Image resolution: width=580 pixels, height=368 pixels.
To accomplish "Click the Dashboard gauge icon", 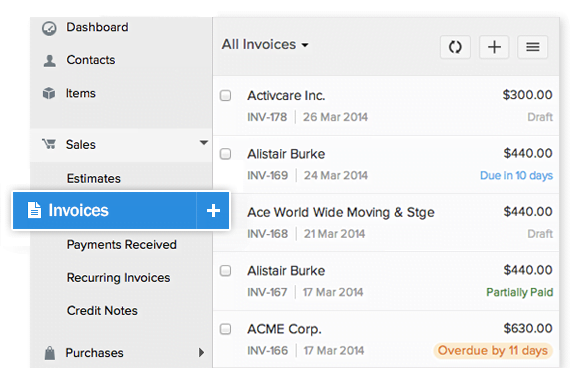I will [x=49, y=28].
